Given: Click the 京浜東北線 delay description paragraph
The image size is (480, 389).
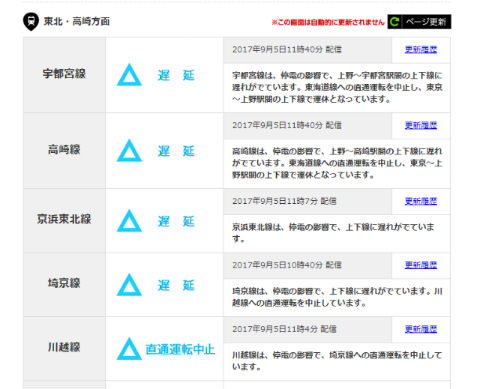Looking at the screenshot, I should 333,233.
